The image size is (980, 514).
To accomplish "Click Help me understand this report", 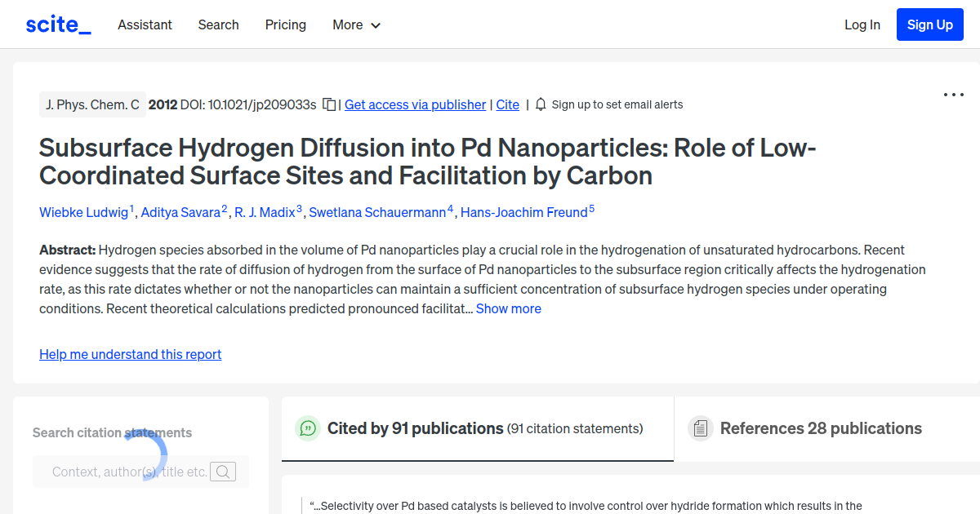I will (x=130, y=354).
